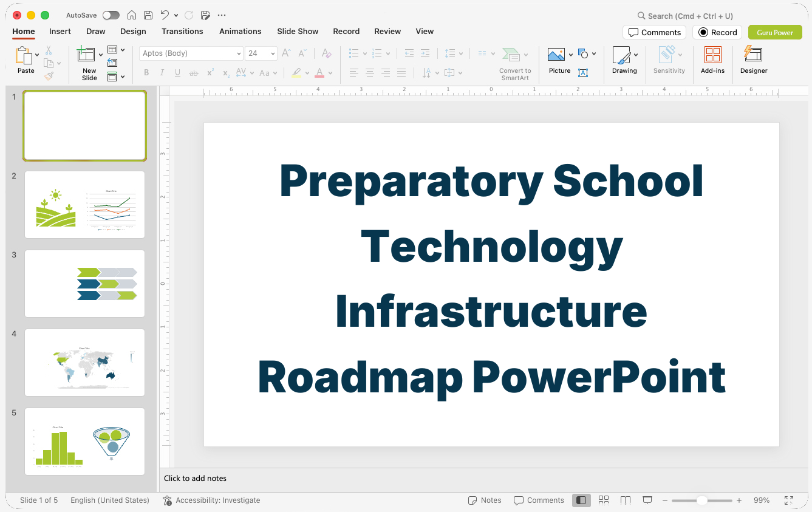This screenshot has width=812, height=512.
Task: Click the Cut scissors icon
Action: coord(49,50)
